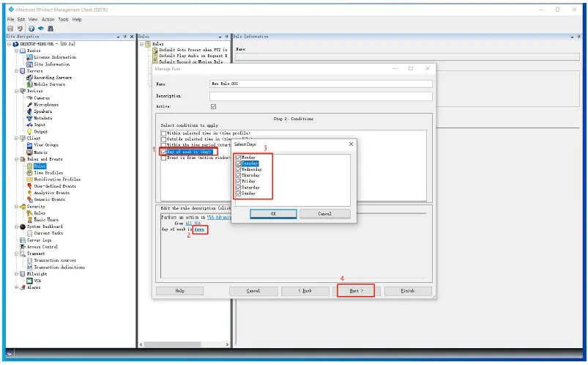This screenshot has height=365, width=588.
Task: Toggle the Wednesday checkbox
Action: click(239, 170)
